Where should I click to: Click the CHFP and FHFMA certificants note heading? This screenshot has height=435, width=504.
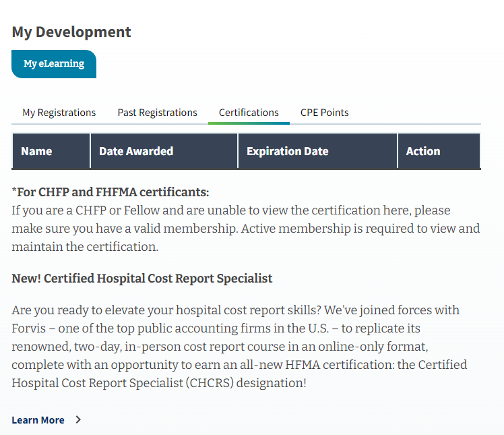[111, 192]
